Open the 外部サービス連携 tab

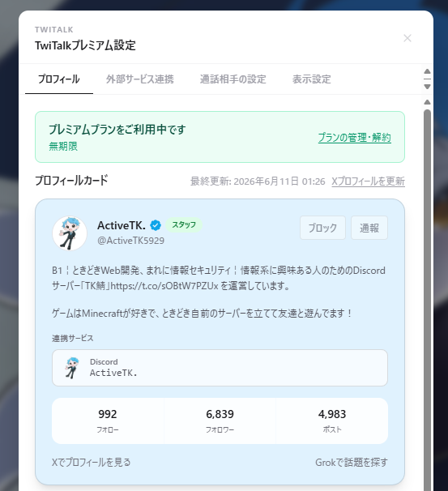tap(139, 79)
